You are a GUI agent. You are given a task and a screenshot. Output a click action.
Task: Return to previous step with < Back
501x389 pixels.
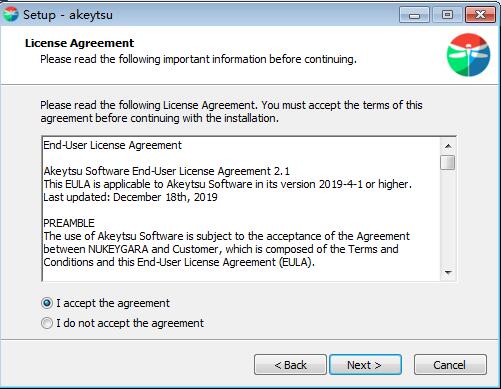tap(290, 365)
